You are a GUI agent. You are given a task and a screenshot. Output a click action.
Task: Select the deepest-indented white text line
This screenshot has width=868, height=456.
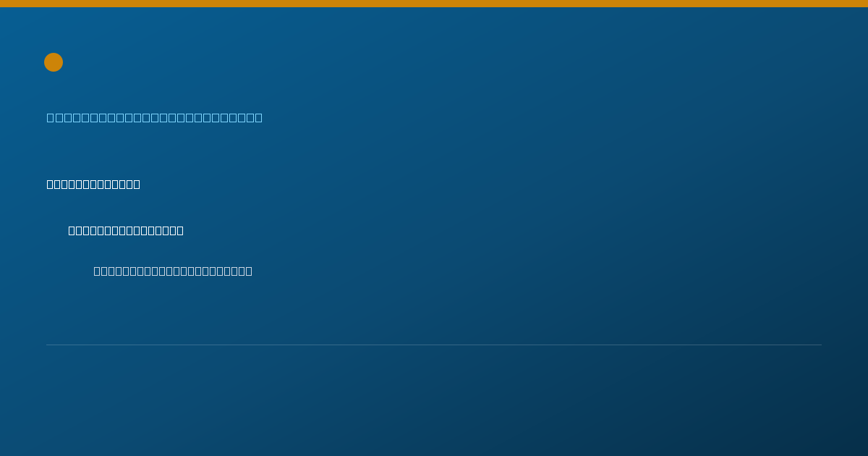[173, 271]
